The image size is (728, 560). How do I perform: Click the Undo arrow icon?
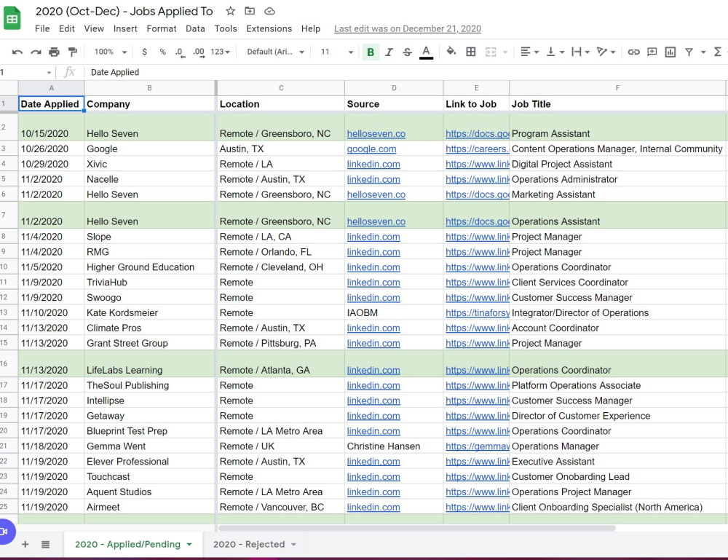click(17, 52)
